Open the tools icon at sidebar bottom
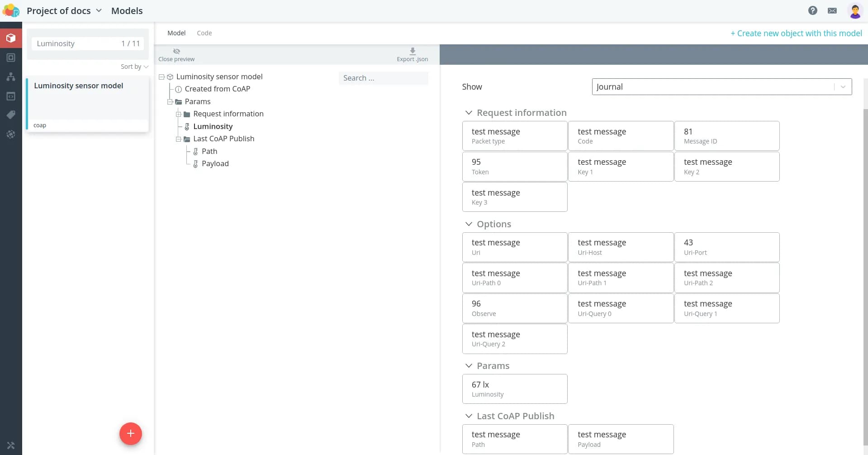868x455 pixels. pyautogui.click(x=11, y=445)
